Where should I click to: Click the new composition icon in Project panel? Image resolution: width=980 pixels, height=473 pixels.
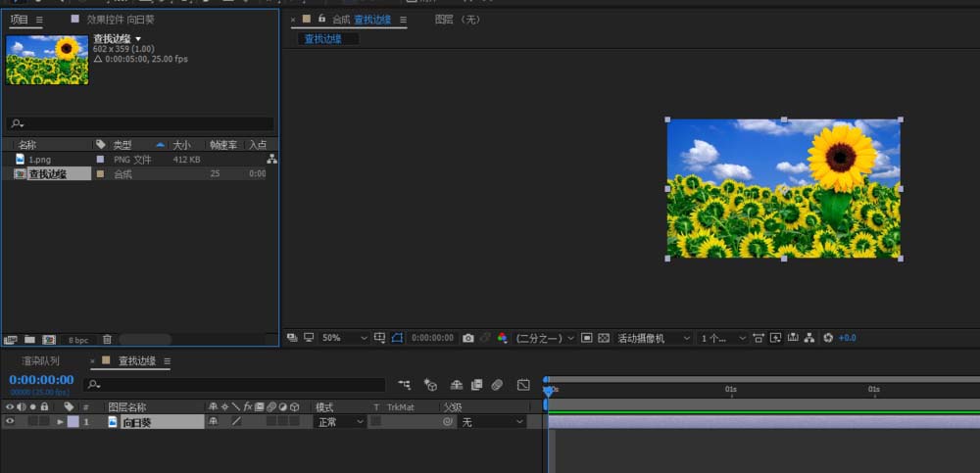pyautogui.click(x=49, y=340)
